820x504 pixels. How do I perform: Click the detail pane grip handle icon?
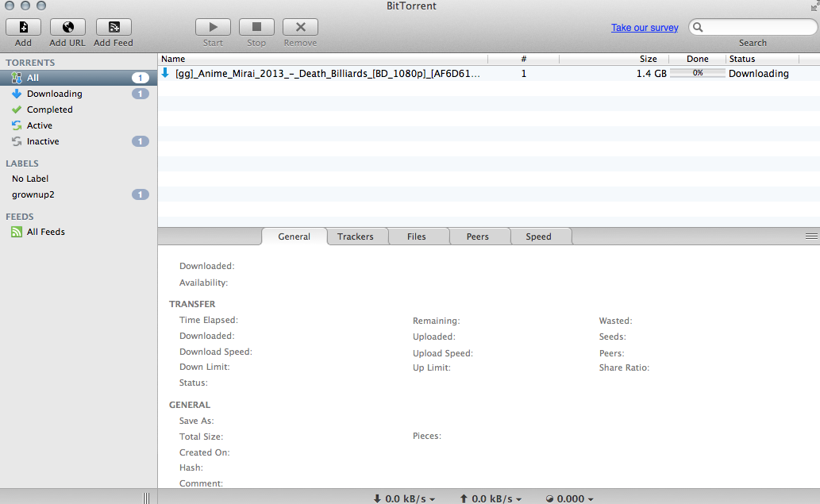(811, 237)
